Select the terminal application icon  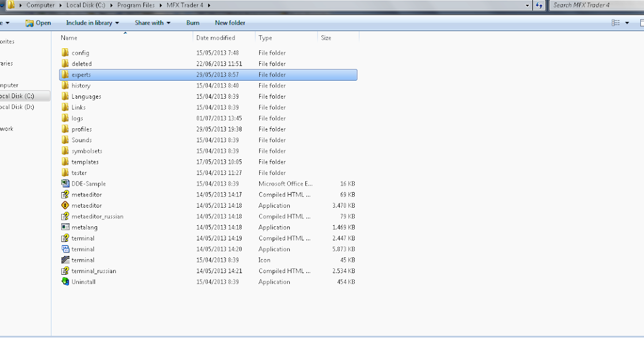point(65,249)
